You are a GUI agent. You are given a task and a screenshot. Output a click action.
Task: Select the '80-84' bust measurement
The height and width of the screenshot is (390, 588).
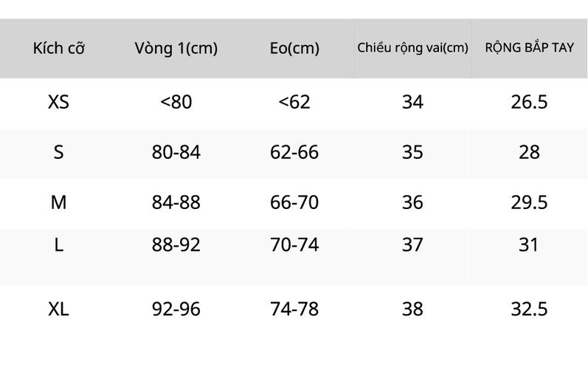pos(176,152)
